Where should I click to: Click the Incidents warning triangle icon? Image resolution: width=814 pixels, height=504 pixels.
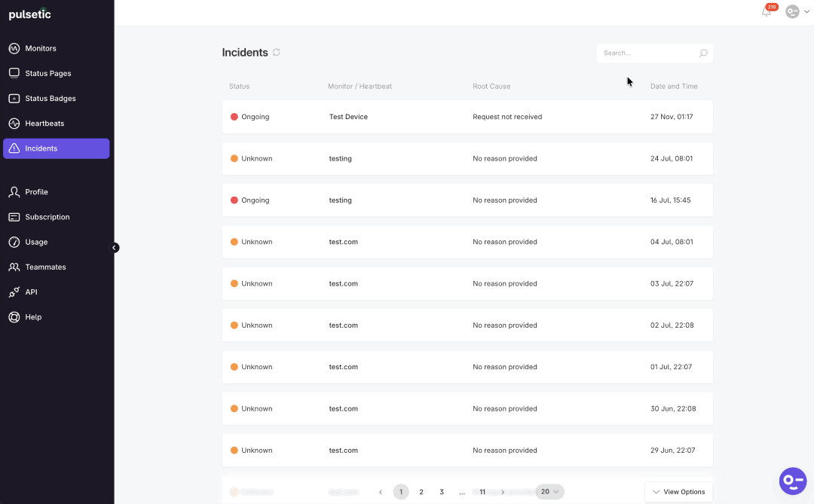pyautogui.click(x=14, y=148)
